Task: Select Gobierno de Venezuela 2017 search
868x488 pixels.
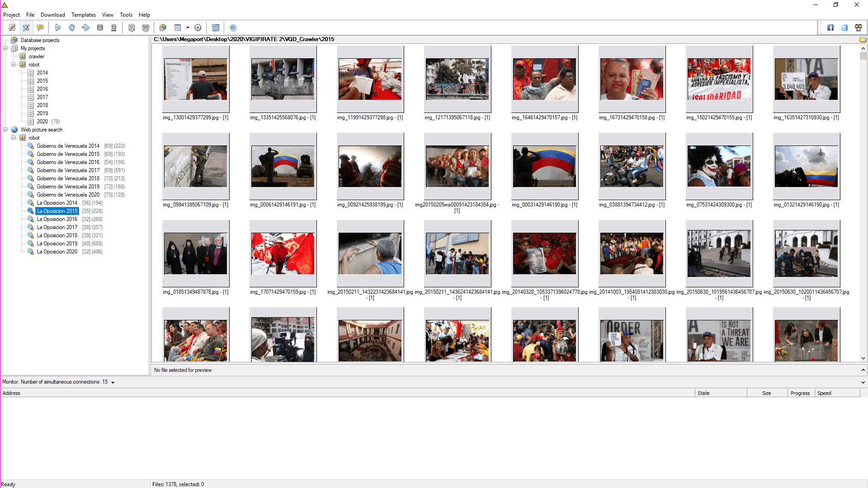Action: coord(68,170)
